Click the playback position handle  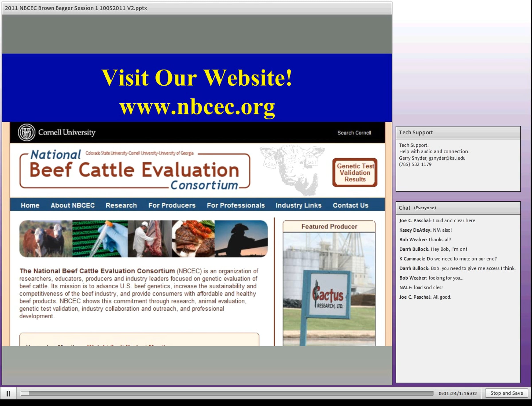[x=25, y=393]
